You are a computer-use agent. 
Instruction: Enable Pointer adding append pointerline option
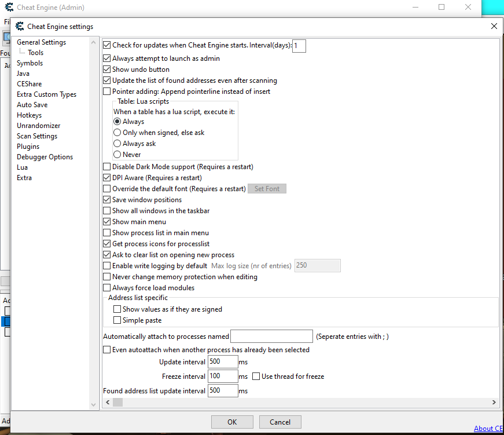coord(106,92)
